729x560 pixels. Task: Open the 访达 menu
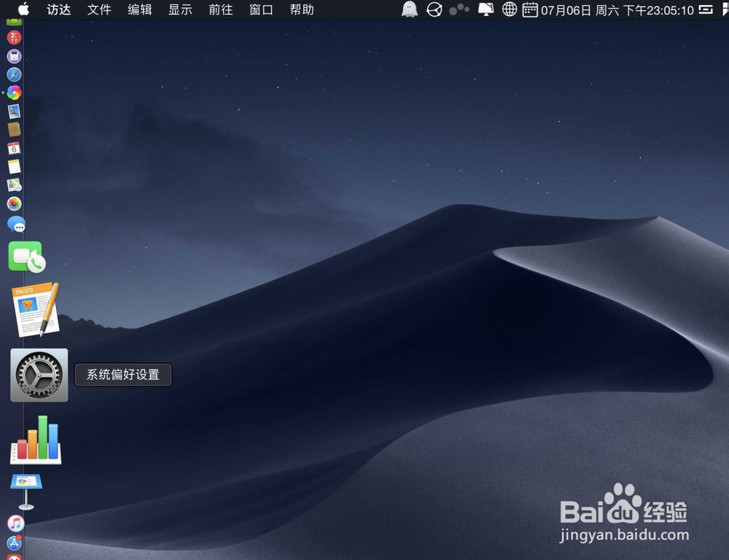[58, 9]
